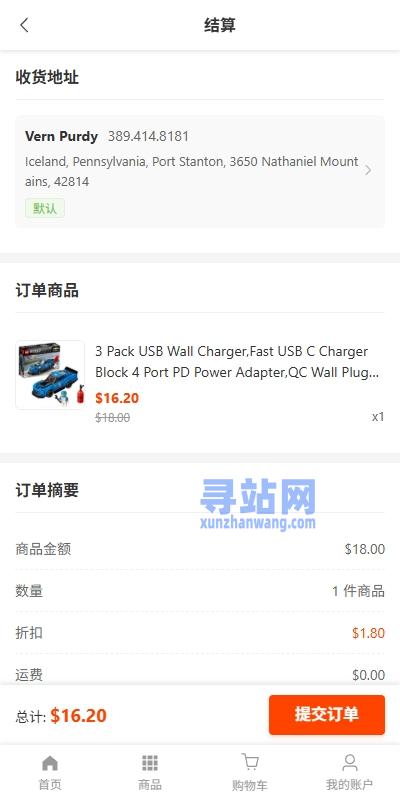The height and width of the screenshot is (800, 400).
Task: Expand address options with the right chevron
Action: point(368,170)
